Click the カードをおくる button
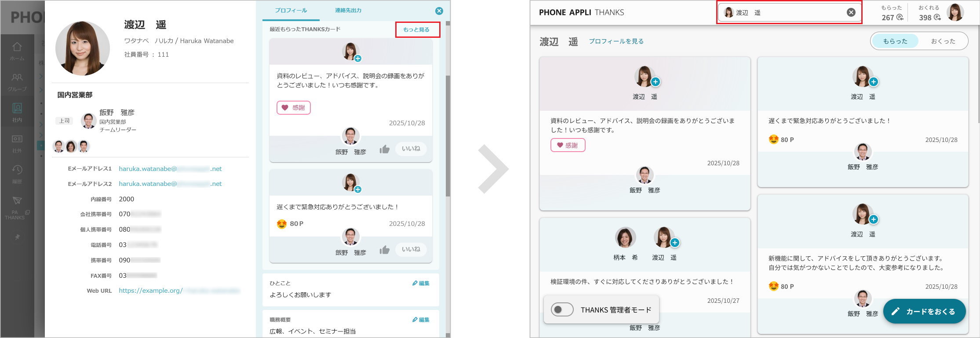 coord(924,311)
